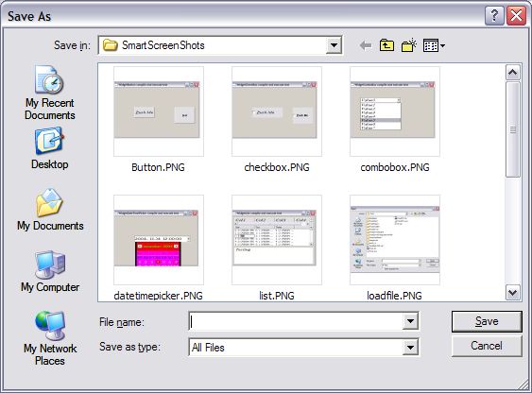Viewport: 532px width, 393px height.
Task: Click the Save button
Action: click(487, 321)
